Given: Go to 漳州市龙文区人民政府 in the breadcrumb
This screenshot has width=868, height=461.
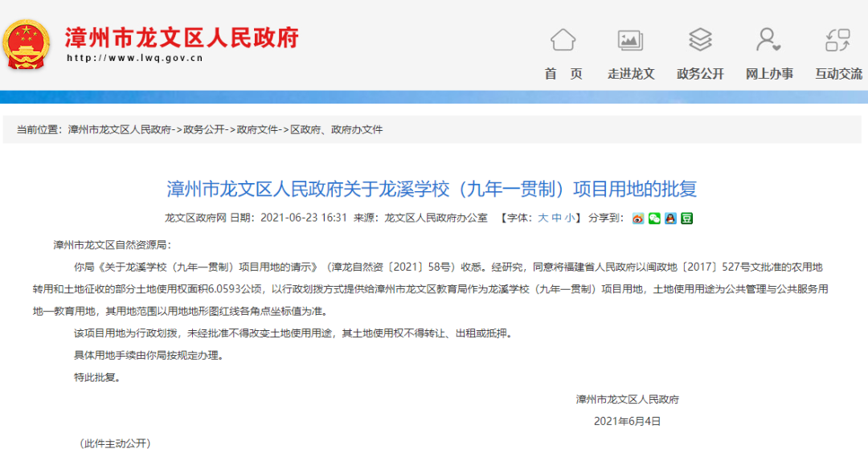Looking at the screenshot, I should coord(120,129).
